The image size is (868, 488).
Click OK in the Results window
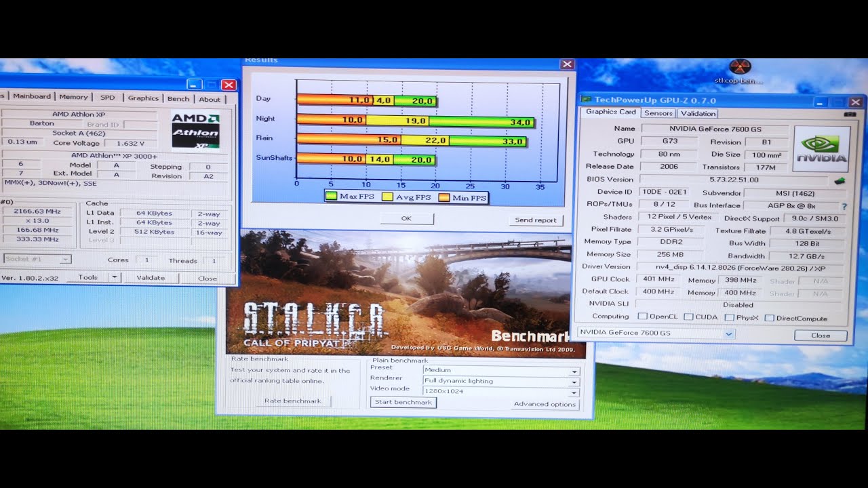click(406, 218)
